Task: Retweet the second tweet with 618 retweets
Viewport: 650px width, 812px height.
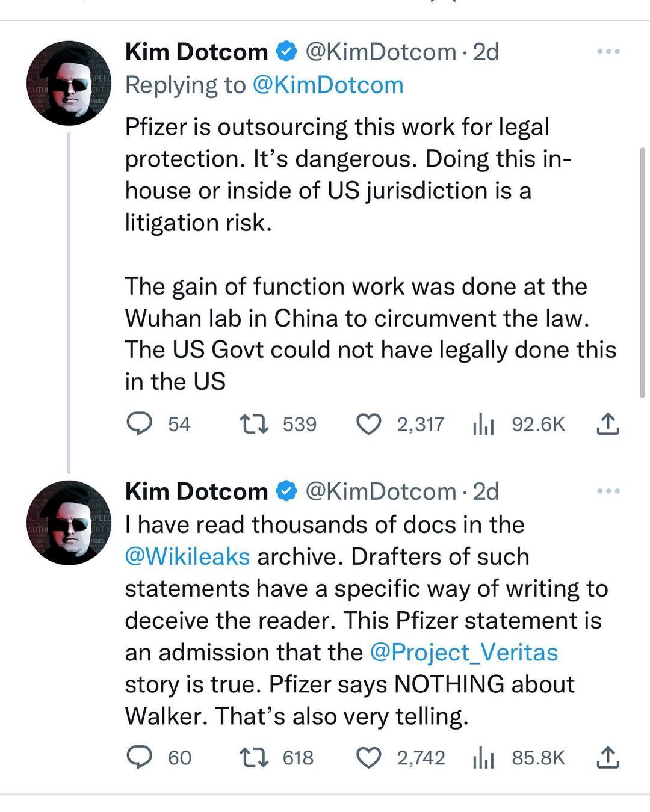Action: [x=254, y=757]
